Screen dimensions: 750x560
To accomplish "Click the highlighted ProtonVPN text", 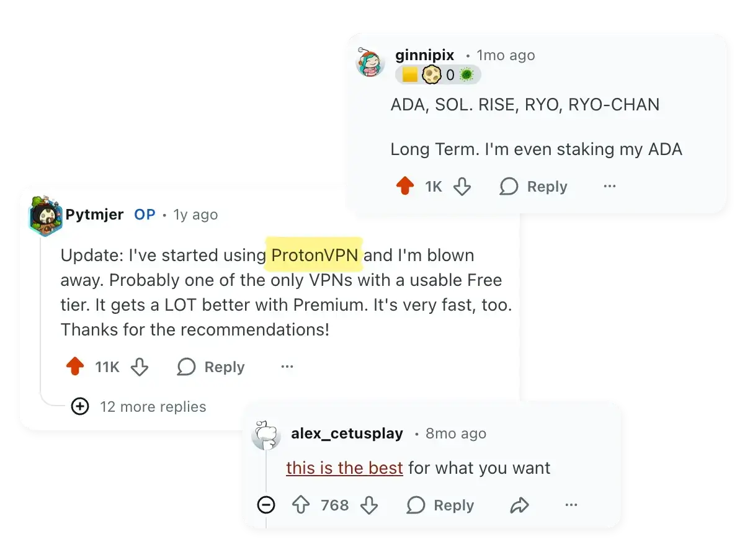I will pyautogui.click(x=313, y=256).
